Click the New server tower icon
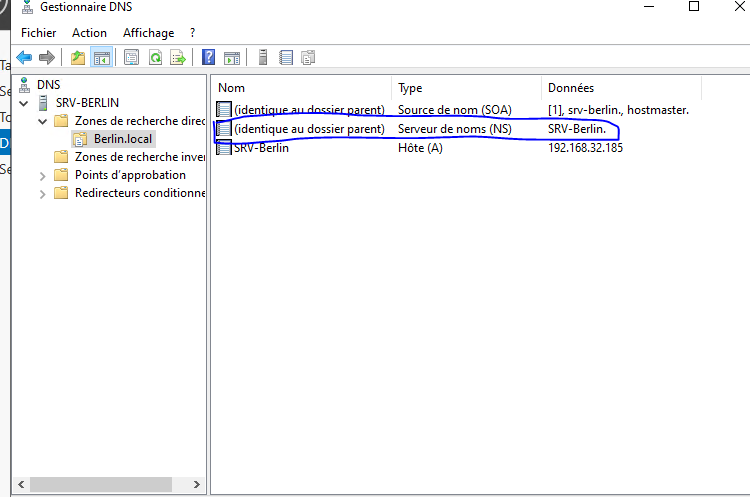750x497 pixels. [263, 58]
